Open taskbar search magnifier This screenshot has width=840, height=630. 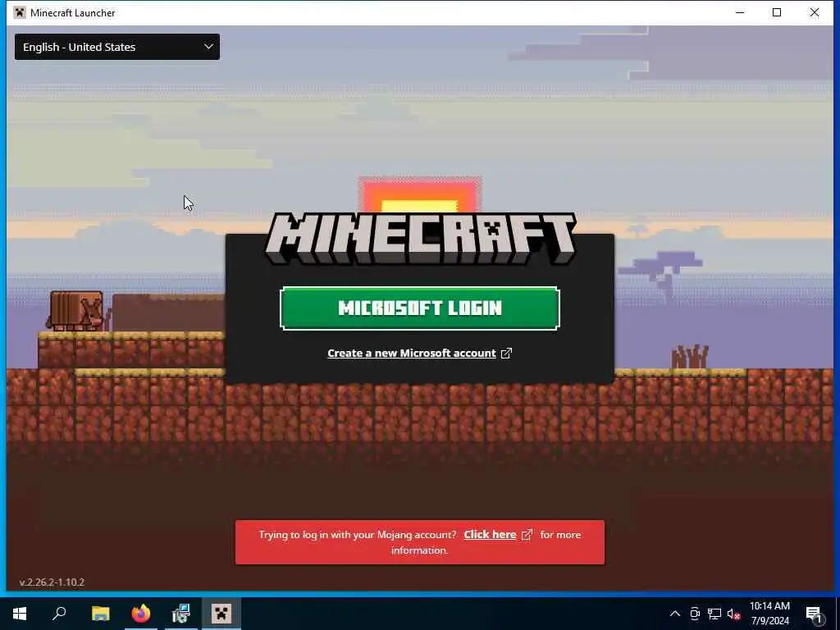pyautogui.click(x=59, y=614)
